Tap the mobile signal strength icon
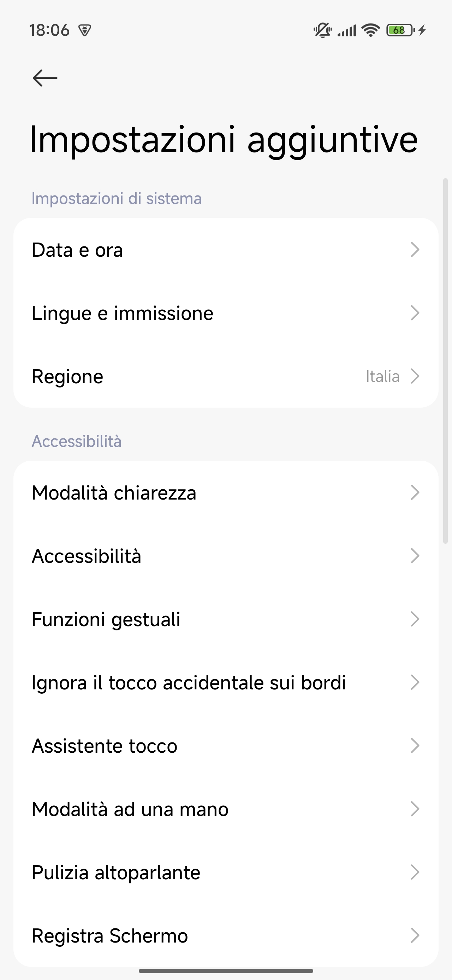 (x=347, y=30)
